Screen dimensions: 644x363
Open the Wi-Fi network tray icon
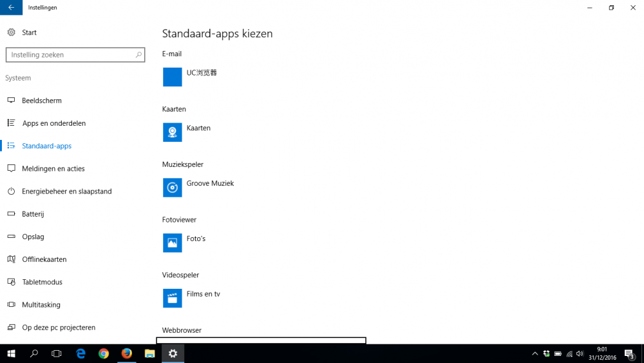tap(569, 353)
